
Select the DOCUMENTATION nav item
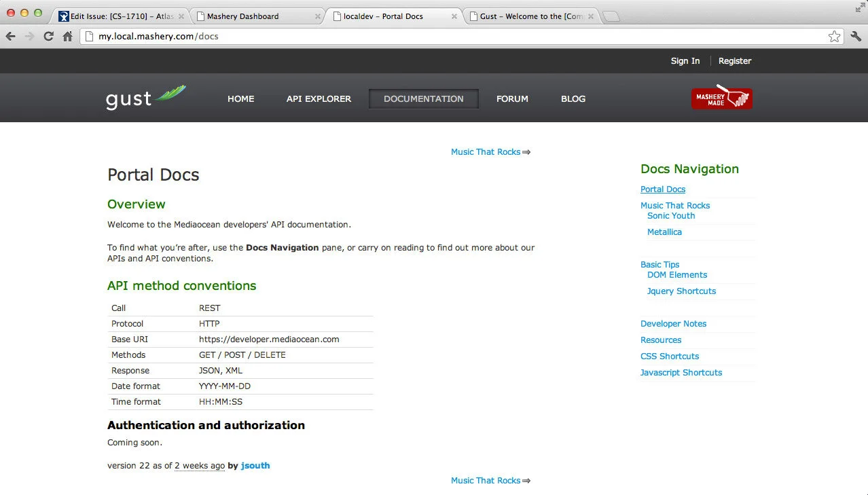(x=424, y=99)
